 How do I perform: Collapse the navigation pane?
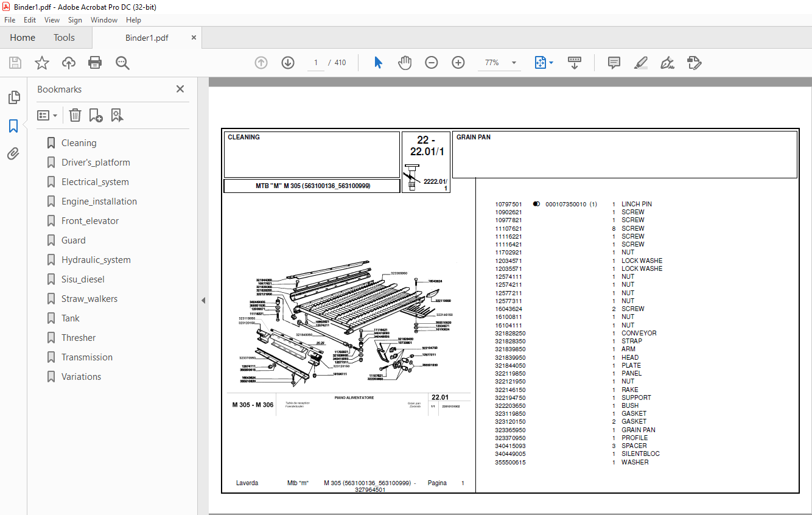(x=203, y=300)
